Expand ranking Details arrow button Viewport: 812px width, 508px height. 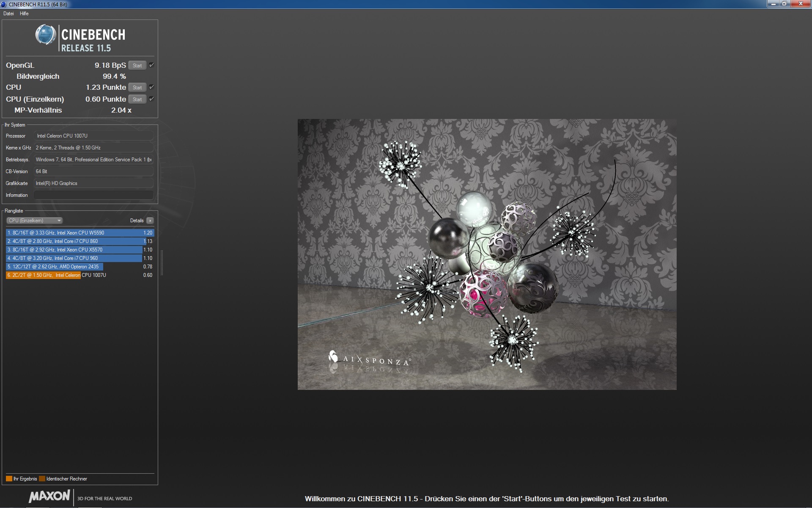tap(150, 221)
